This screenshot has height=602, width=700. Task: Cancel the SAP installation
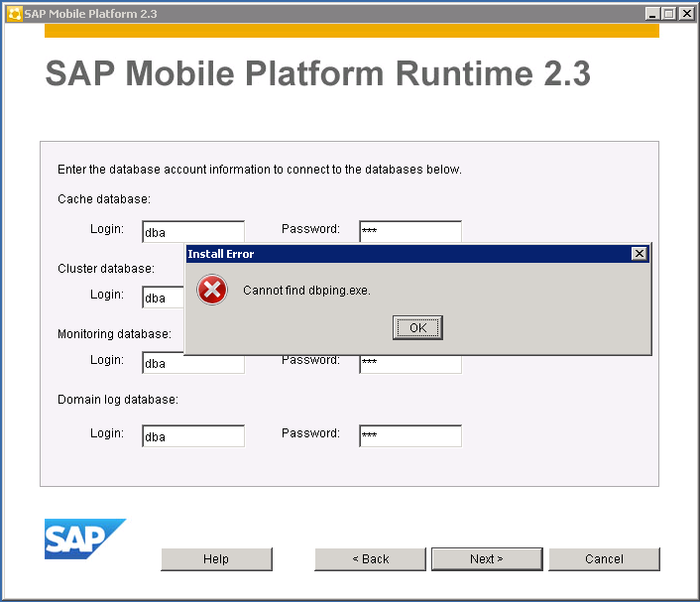tap(604, 559)
